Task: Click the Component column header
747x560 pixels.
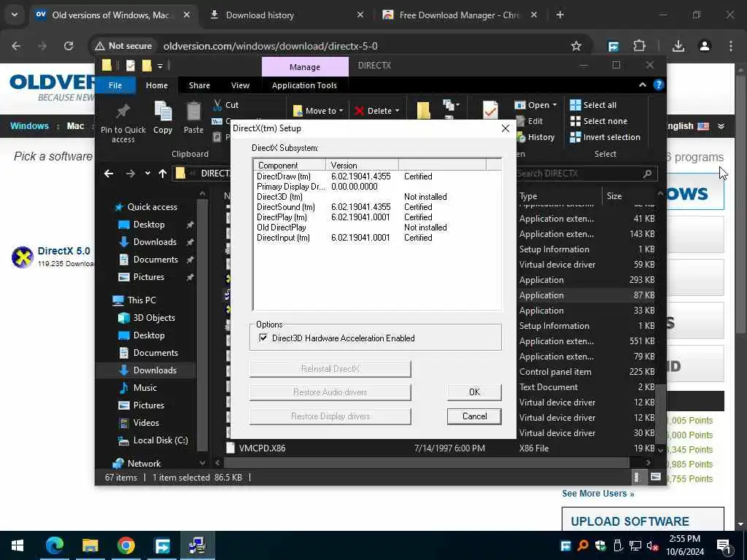Action: 290,166
